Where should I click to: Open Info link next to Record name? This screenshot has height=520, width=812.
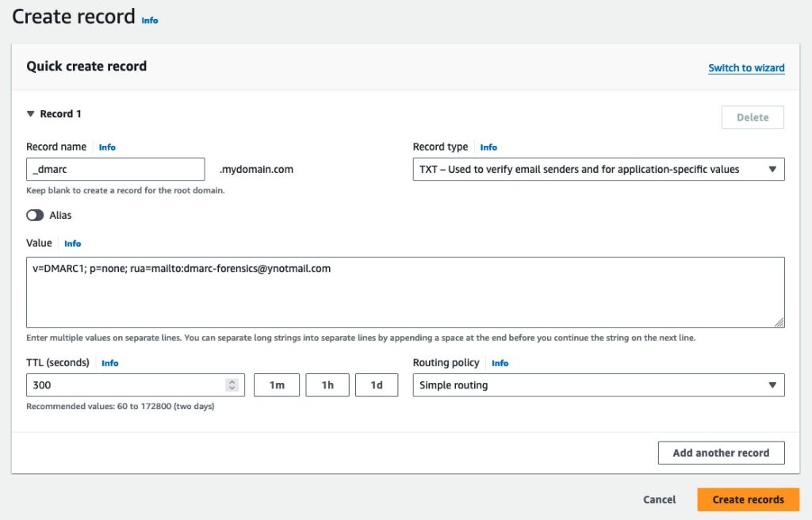tap(107, 147)
